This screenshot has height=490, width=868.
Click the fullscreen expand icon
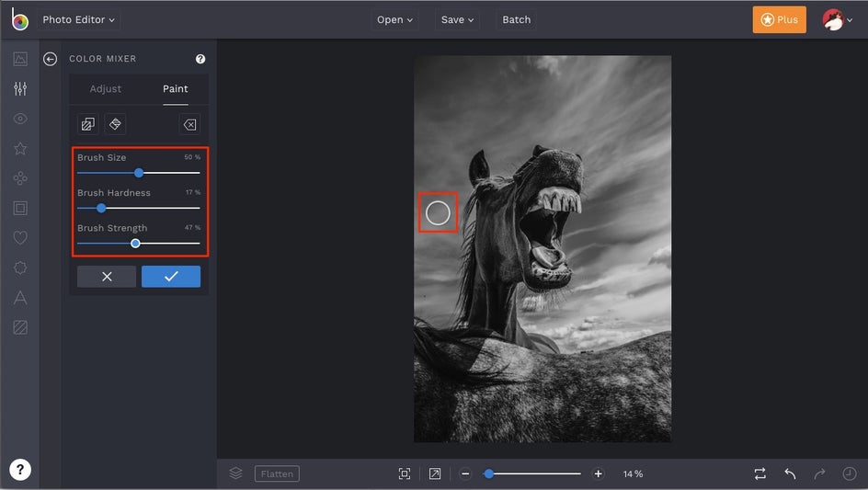(435, 473)
